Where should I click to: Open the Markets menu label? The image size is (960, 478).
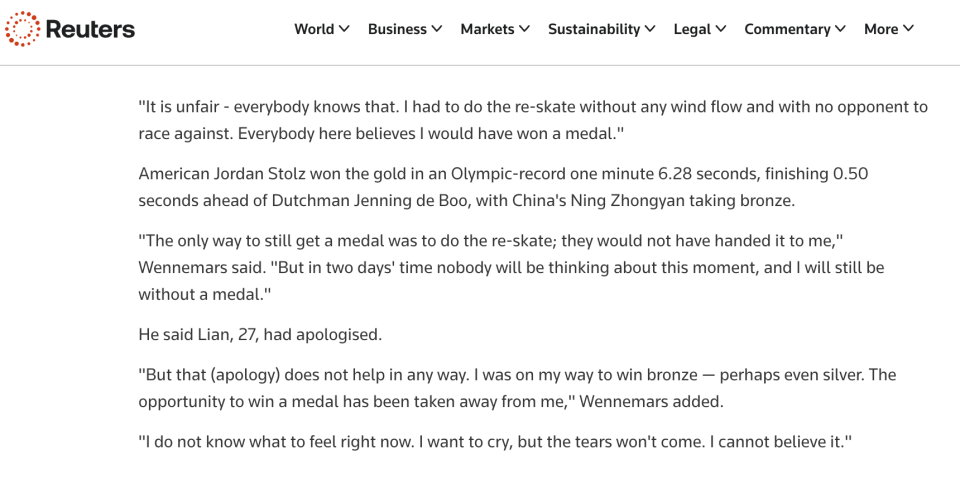coord(487,29)
